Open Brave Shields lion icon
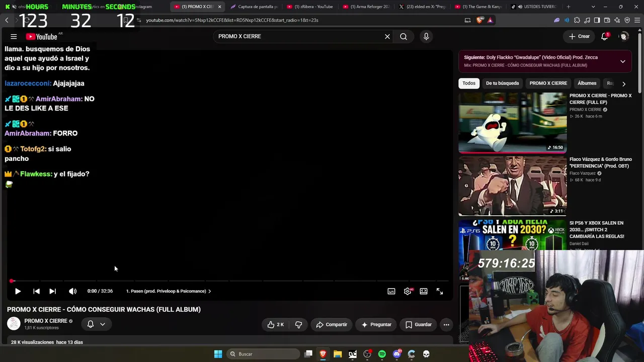The width and height of the screenshot is (644, 362). pyautogui.click(x=479, y=20)
